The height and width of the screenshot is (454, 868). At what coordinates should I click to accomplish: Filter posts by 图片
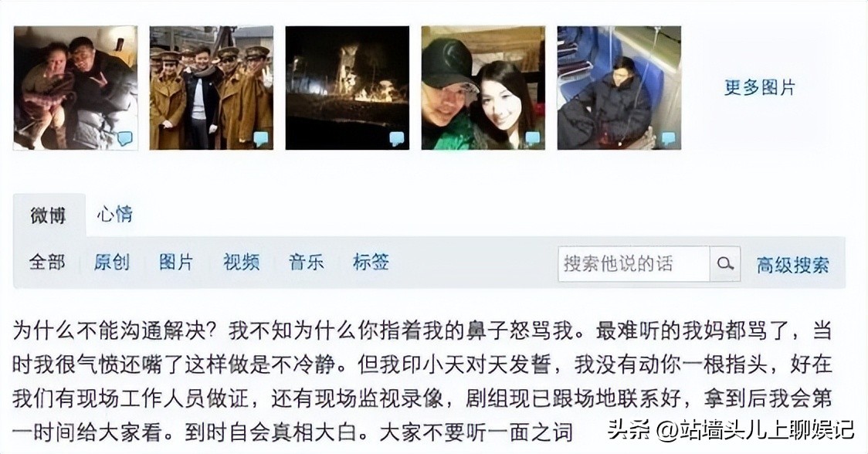[177, 262]
